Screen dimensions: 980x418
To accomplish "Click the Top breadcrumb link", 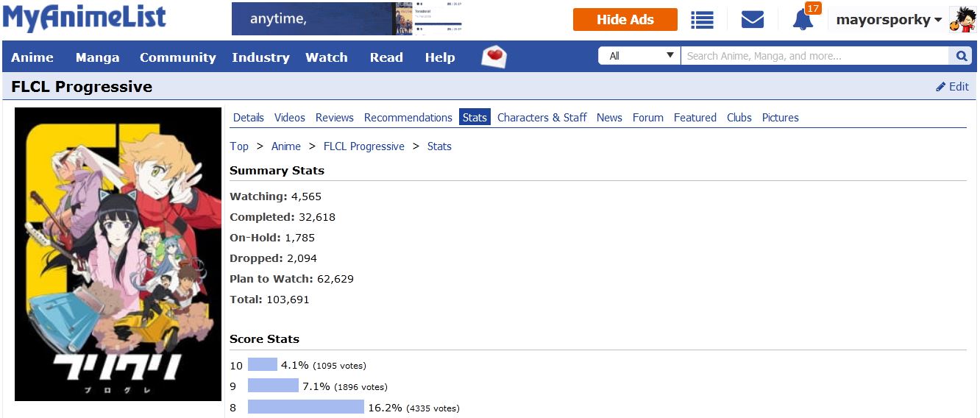I will [x=239, y=146].
